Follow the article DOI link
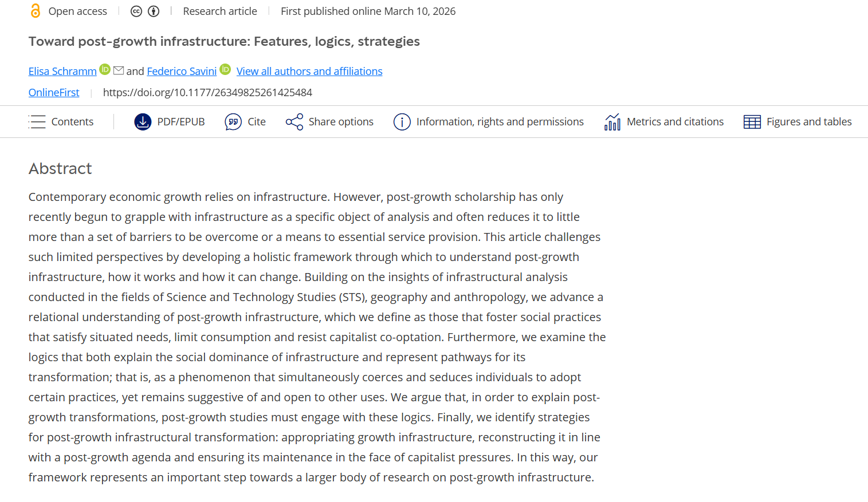 207,92
